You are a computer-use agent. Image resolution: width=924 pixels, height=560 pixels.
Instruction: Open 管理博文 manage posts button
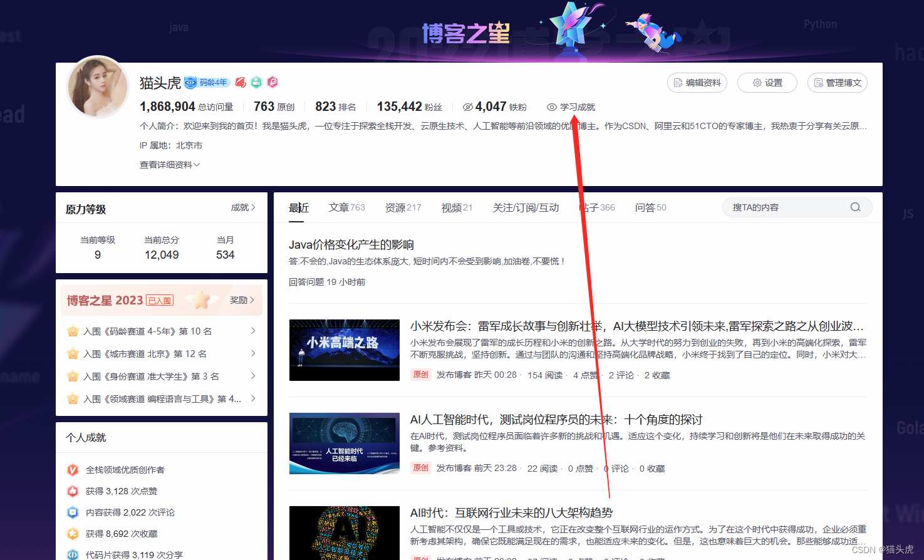point(838,83)
